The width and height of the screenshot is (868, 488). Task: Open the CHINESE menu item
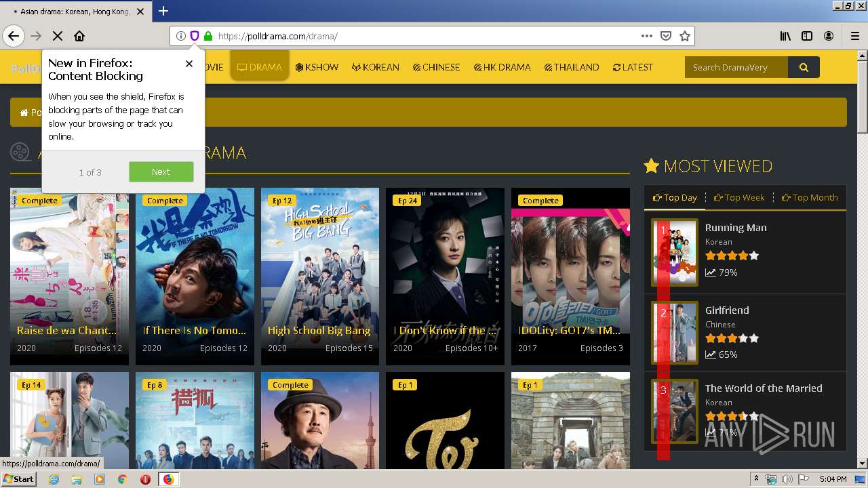[x=436, y=67]
